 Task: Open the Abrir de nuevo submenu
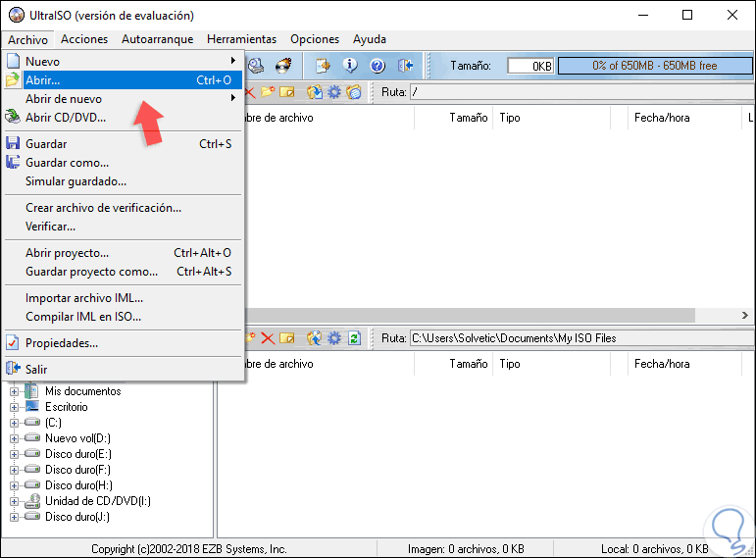tap(123, 99)
